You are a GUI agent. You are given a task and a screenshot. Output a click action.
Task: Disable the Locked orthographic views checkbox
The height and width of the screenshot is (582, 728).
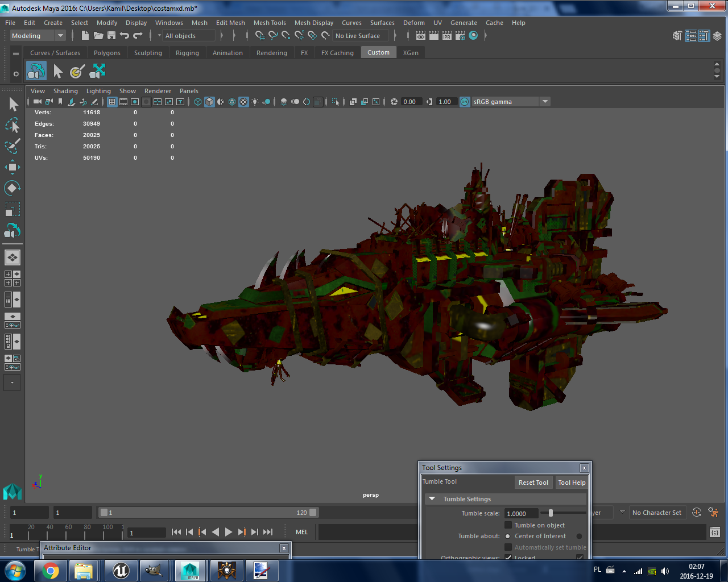coord(507,558)
